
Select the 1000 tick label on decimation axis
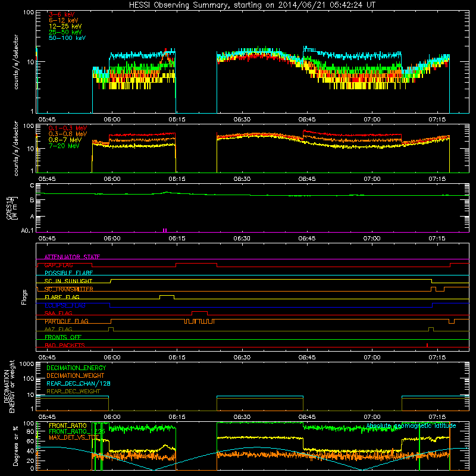27,364
